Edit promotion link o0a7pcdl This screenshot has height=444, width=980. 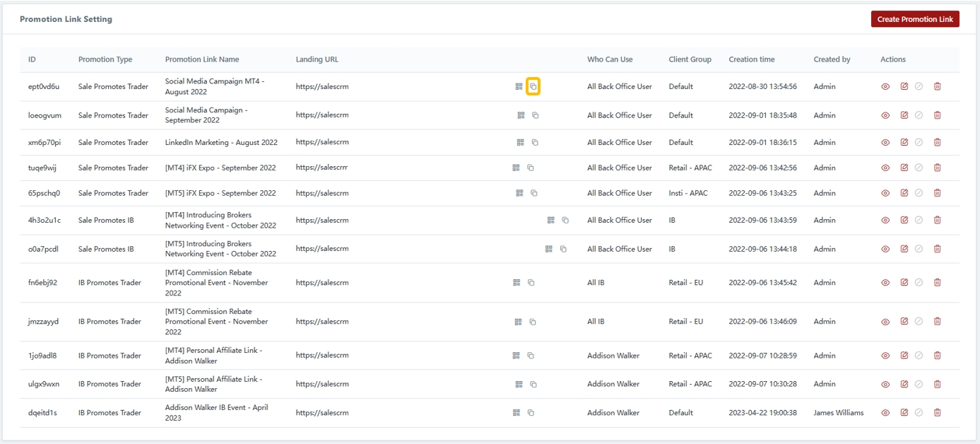pyautogui.click(x=904, y=249)
